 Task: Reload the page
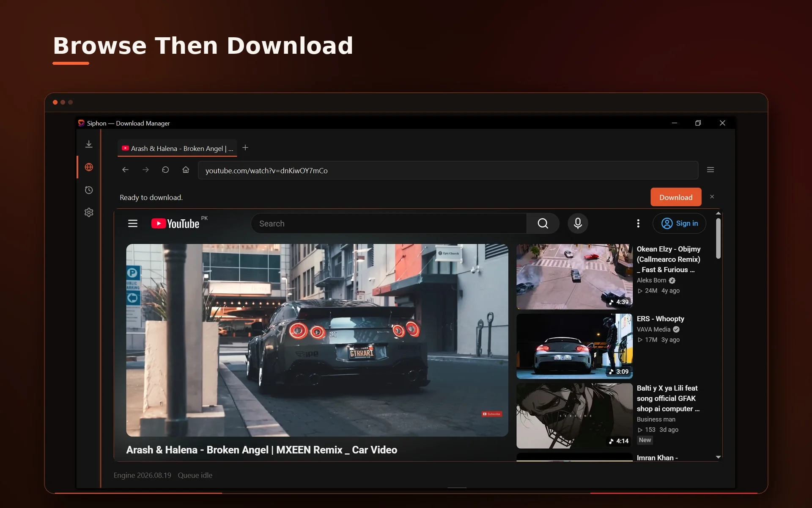click(x=165, y=170)
